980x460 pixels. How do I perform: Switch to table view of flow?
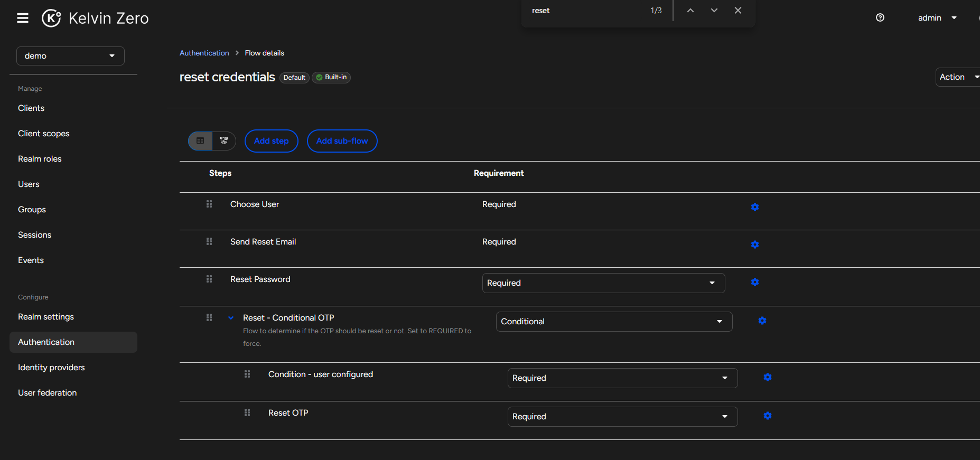(x=200, y=141)
